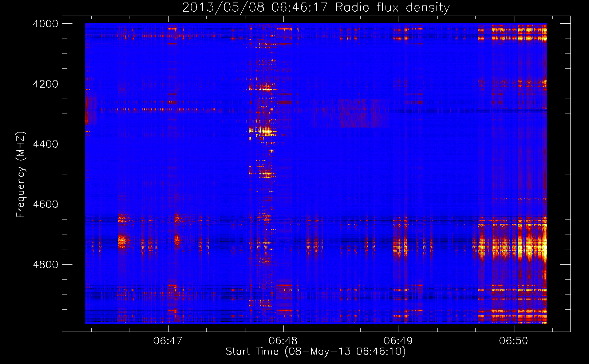This screenshot has width=589, height=364.
Task: Click the 06:47 time tick label
Action: [x=168, y=341]
